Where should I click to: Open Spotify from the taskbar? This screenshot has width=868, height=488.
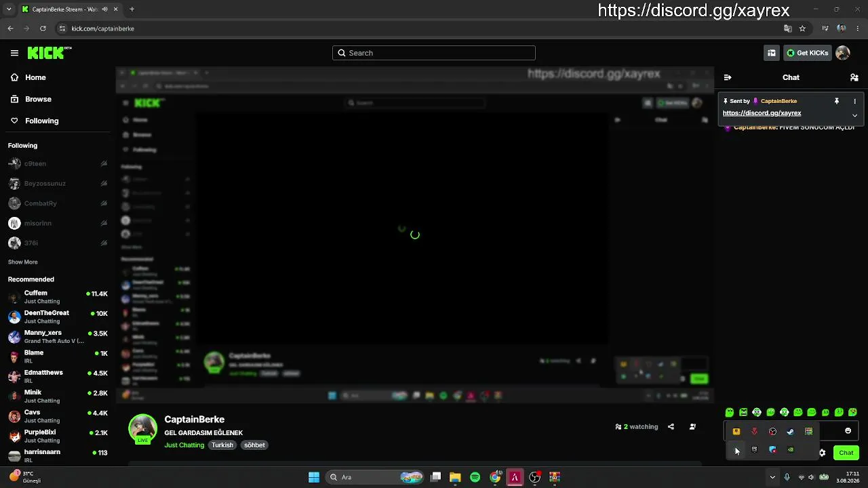pos(475,477)
